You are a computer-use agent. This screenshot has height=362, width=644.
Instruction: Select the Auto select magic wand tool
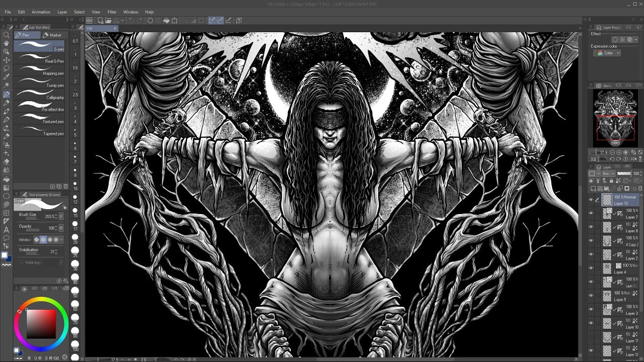point(7,85)
